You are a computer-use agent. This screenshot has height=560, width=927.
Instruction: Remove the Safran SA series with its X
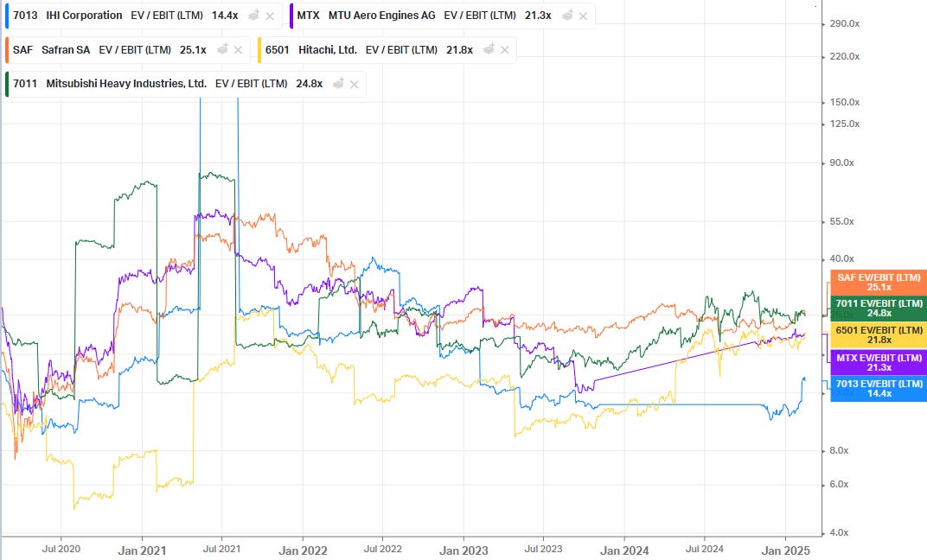point(239,50)
